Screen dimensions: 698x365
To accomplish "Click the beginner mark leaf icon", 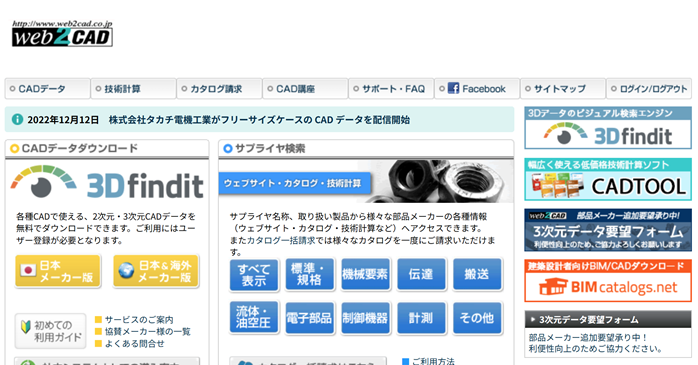I will click(26, 327).
